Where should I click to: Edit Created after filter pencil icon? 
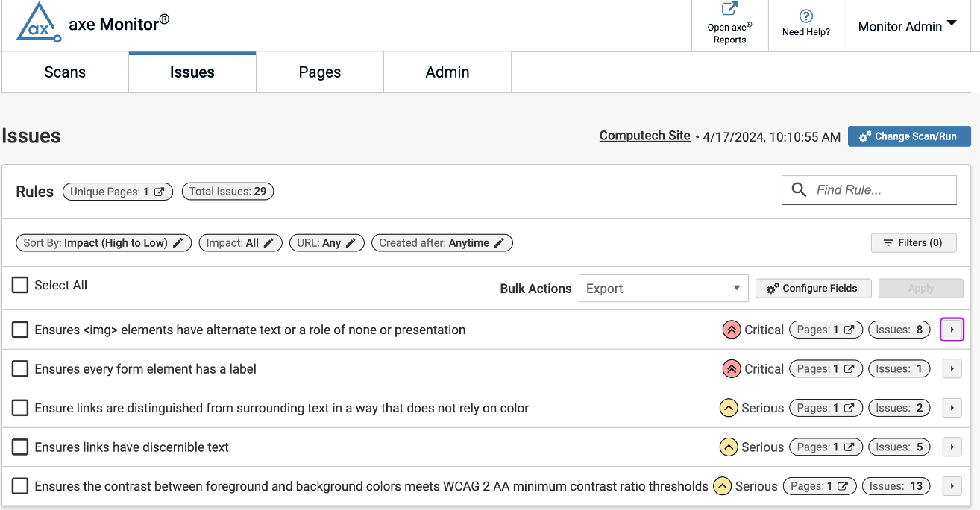coord(499,243)
